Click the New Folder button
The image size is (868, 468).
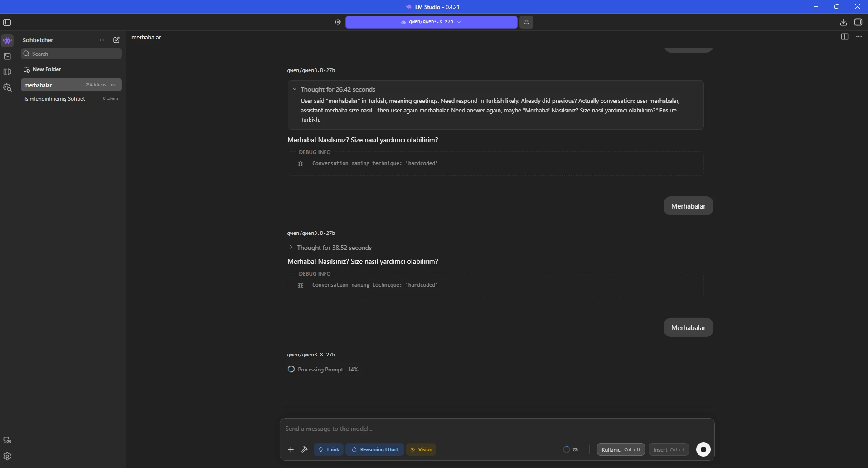point(42,69)
